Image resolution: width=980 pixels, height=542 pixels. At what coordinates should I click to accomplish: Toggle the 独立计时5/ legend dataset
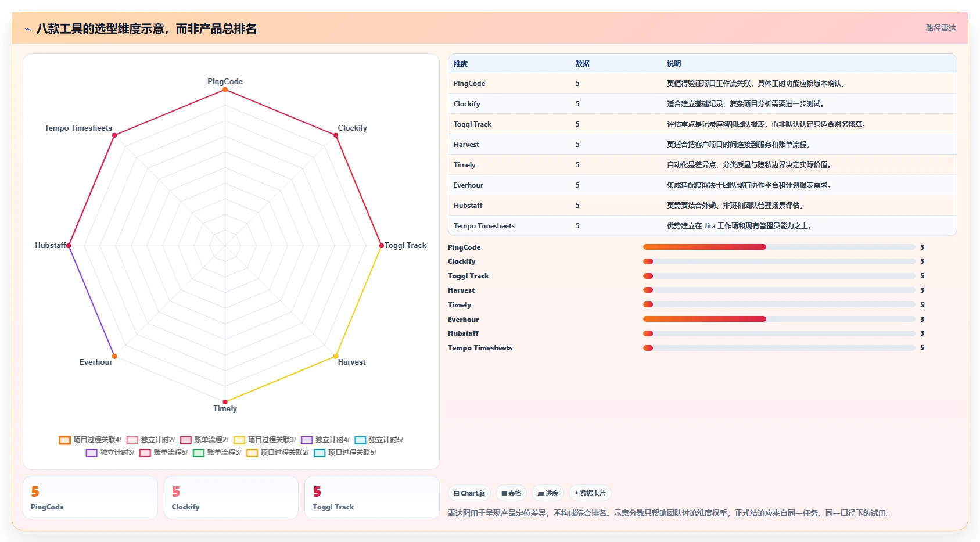(379, 440)
